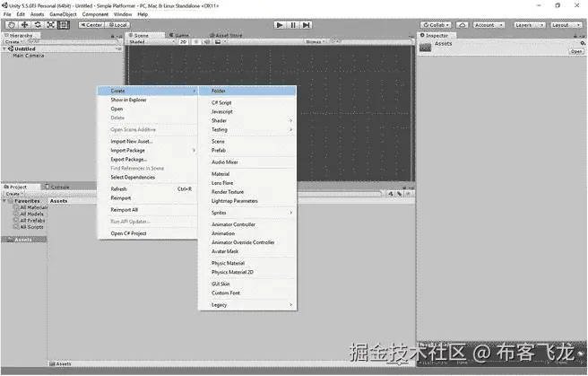Open the Shaded draw mode dropdown
Viewport: 588px width, 376px height.
[151, 41]
